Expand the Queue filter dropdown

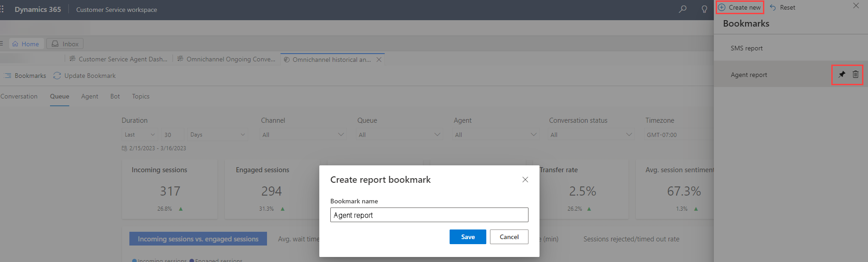400,135
